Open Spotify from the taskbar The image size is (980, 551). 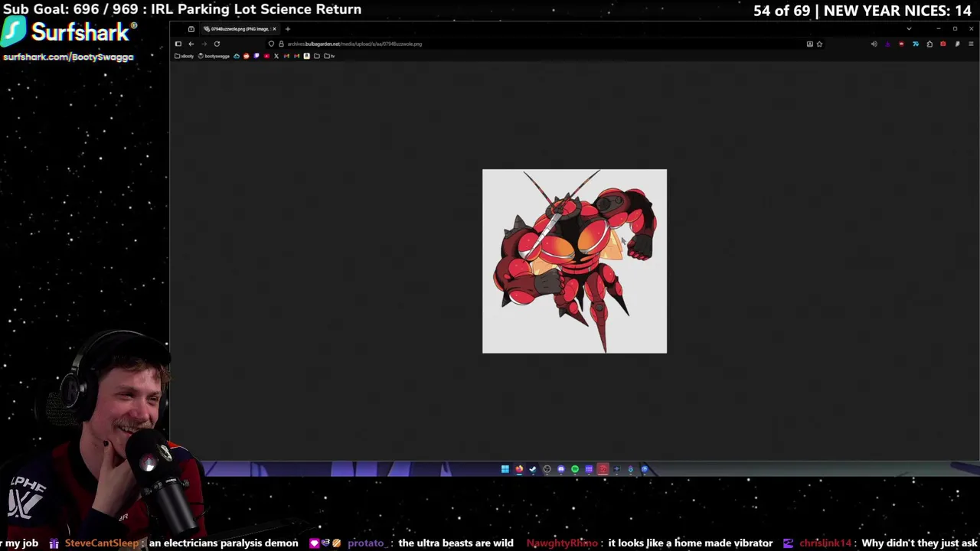tap(575, 469)
